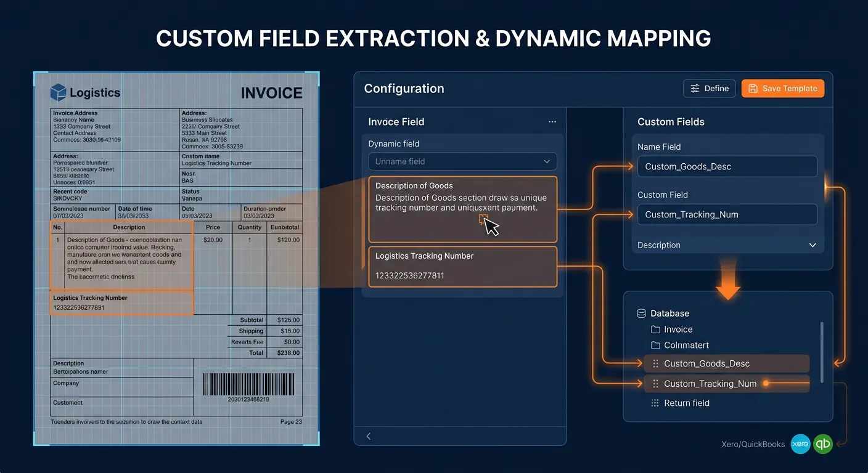Expand the Description section chevron
Viewport: 868px width, 473px height.
[x=812, y=245]
